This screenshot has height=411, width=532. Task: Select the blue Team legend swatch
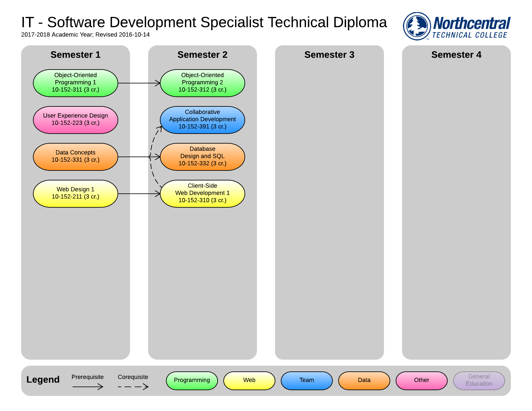point(307,380)
